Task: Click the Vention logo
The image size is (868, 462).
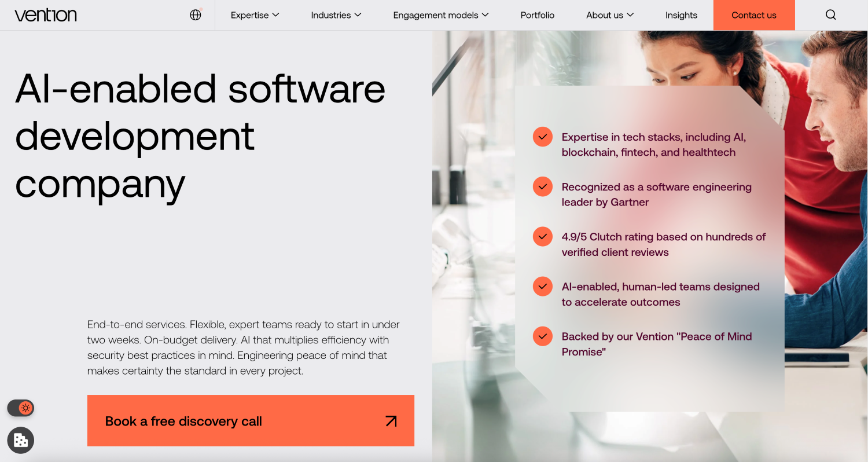Action: [x=46, y=15]
